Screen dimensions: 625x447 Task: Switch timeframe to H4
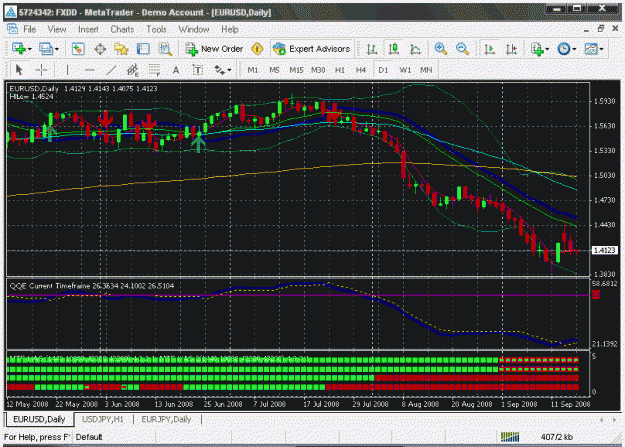(361, 70)
